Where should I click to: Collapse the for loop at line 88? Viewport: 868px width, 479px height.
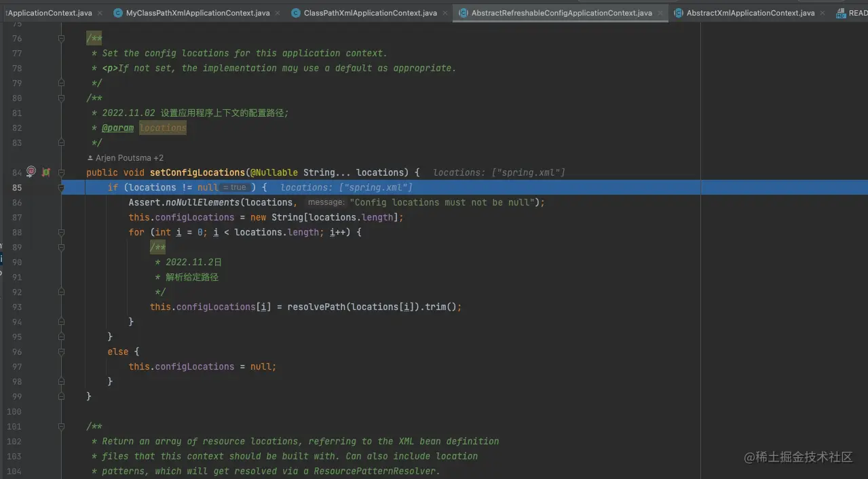click(x=61, y=232)
